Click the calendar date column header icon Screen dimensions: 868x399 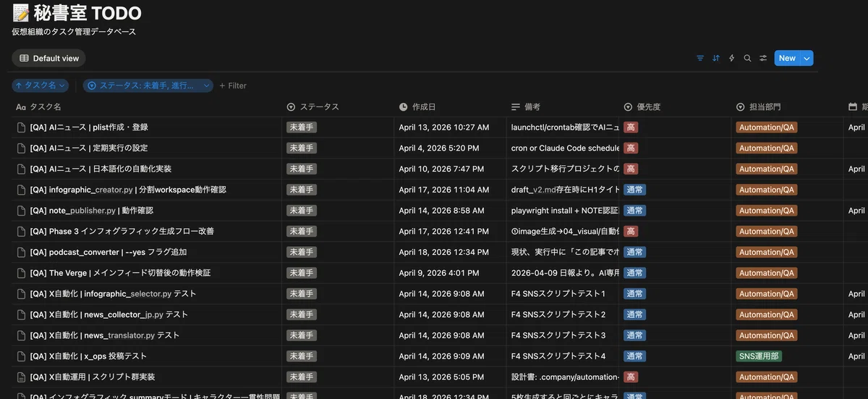click(853, 106)
